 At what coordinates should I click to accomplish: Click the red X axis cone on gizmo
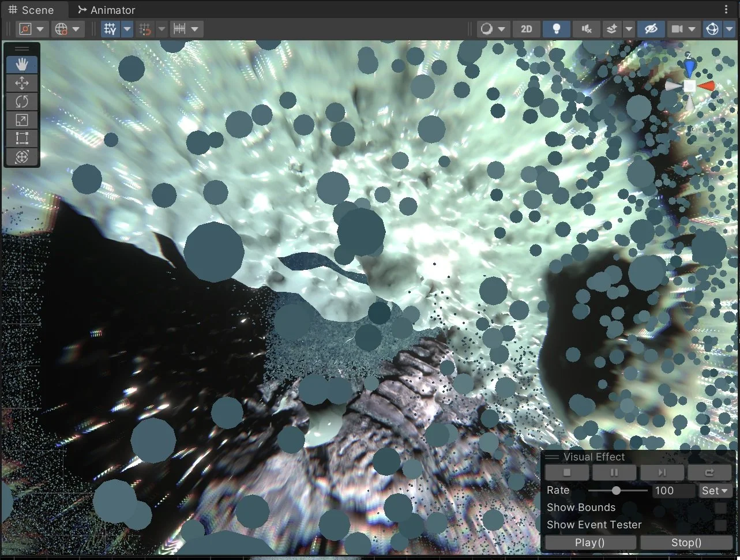[707, 87]
